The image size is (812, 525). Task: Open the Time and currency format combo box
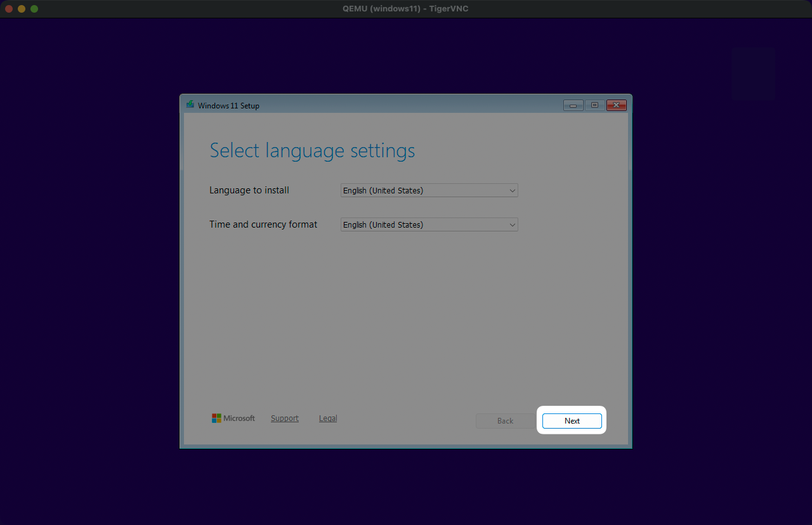pyautogui.click(x=423, y=224)
